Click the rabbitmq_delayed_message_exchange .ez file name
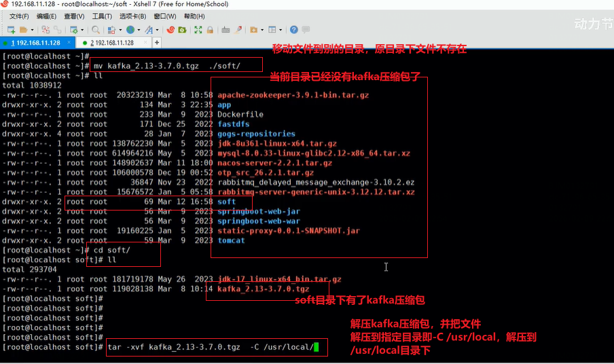This screenshot has height=364, width=614. pos(316,183)
